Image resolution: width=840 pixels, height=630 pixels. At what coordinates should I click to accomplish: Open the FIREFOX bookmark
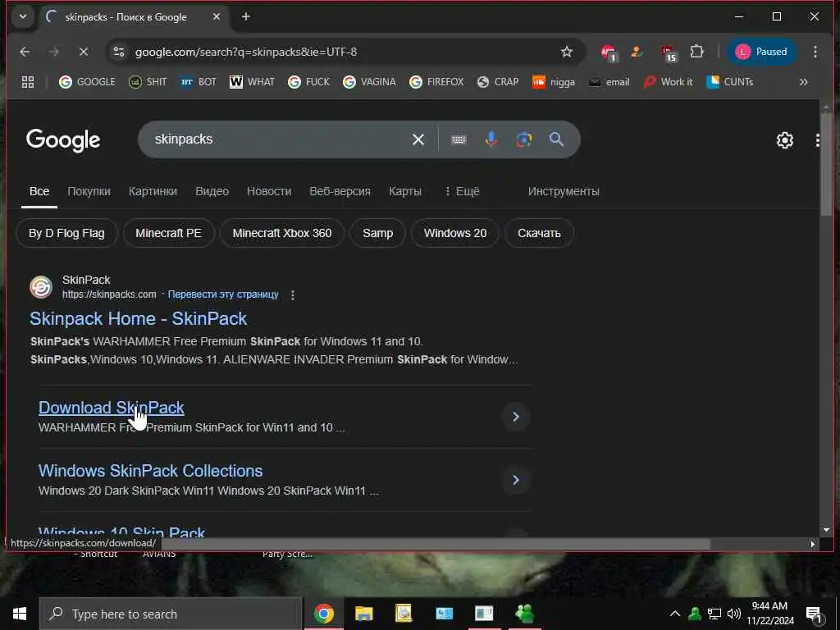click(436, 82)
